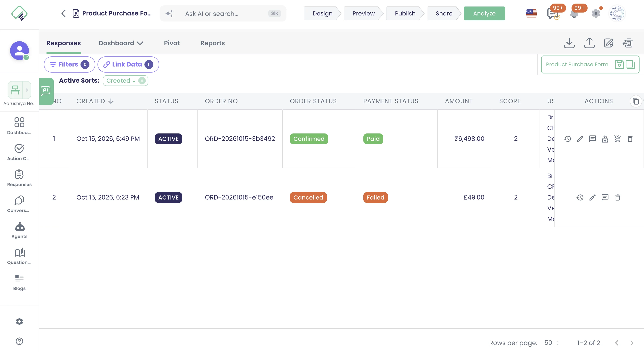Open the notifications bell
644x352 pixels.
point(574,13)
